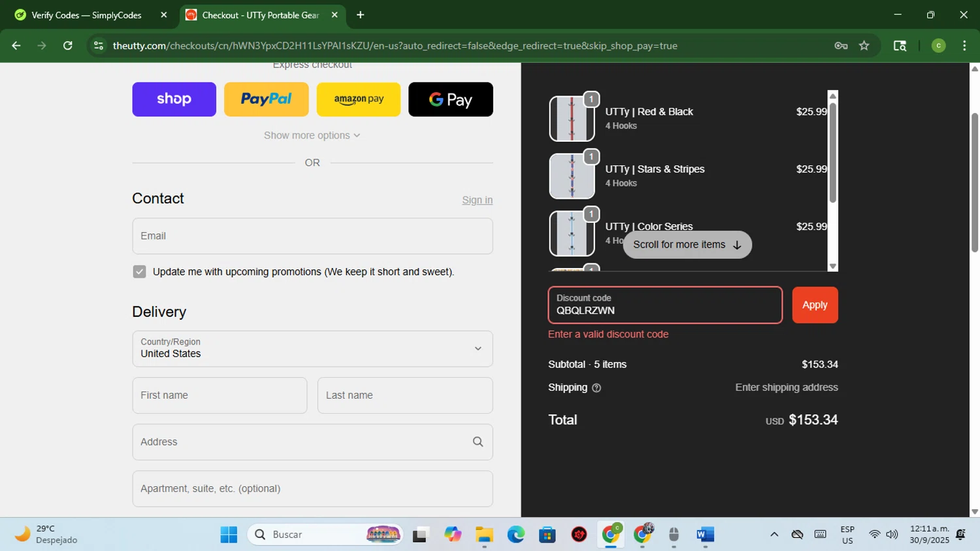Open Copilot from taskbar
980x551 pixels.
click(x=453, y=535)
